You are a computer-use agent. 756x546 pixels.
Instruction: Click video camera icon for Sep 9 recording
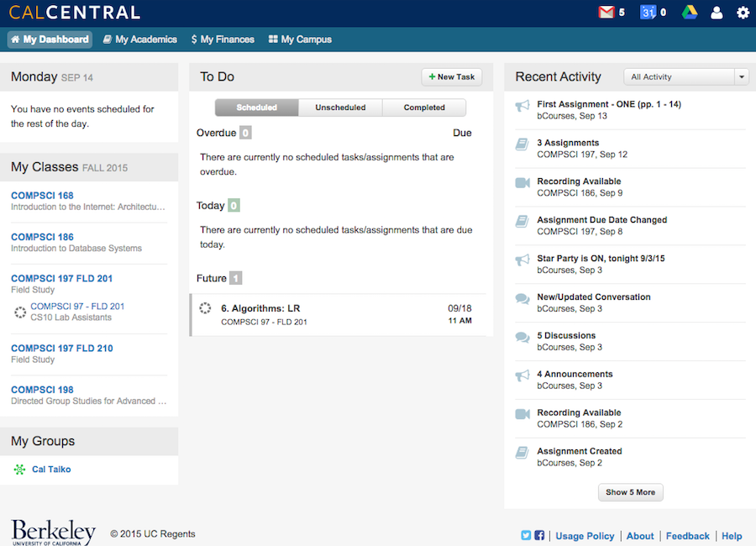[x=522, y=182]
